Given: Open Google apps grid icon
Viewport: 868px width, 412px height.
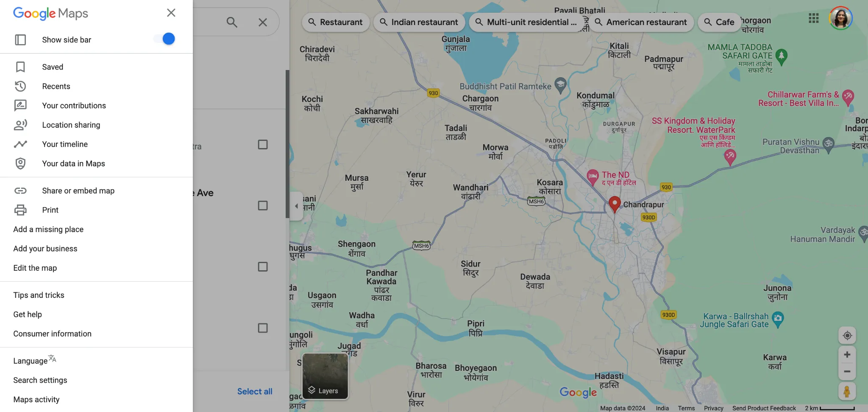Looking at the screenshot, I should (x=813, y=18).
